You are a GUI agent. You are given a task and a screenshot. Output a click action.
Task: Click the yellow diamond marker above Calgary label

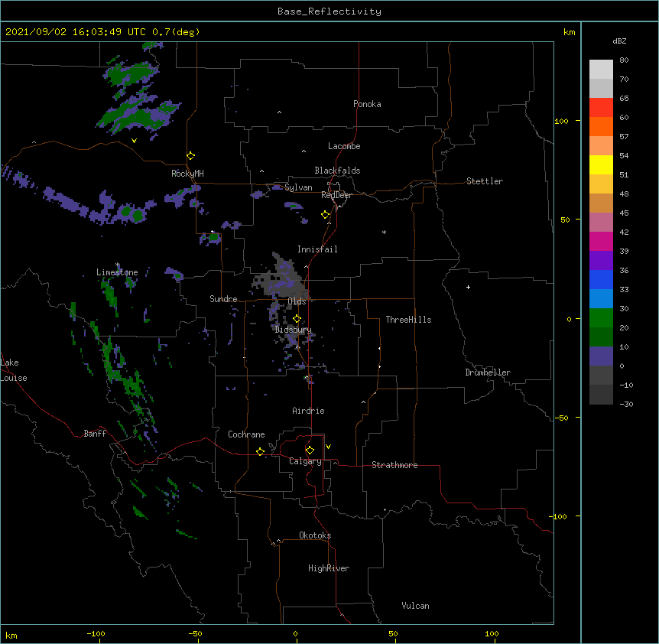pos(310,450)
